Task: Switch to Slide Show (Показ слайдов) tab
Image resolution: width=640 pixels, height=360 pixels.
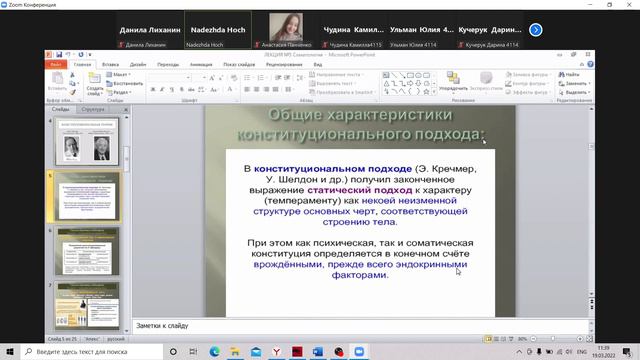Action: click(239, 64)
